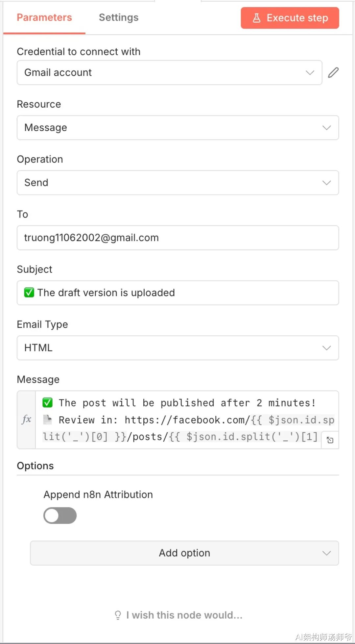Image resolution: width=355 pixels, height=644 pixels.
Task: Click the green checkmark emoji in Subject
Action: pos(29,292)
